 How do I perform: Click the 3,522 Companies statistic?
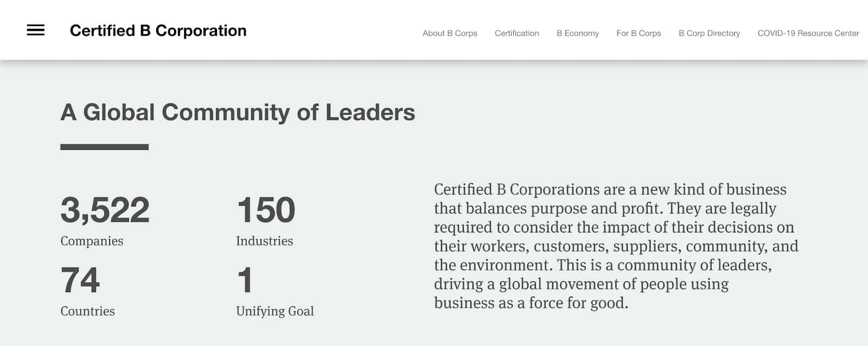click(106, 211)
